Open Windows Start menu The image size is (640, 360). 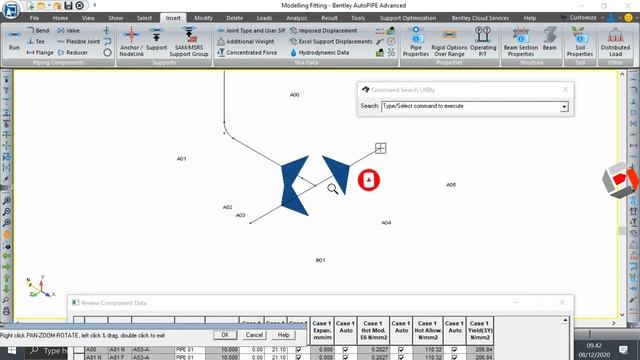pyautogui.click(x=11, y=351)
